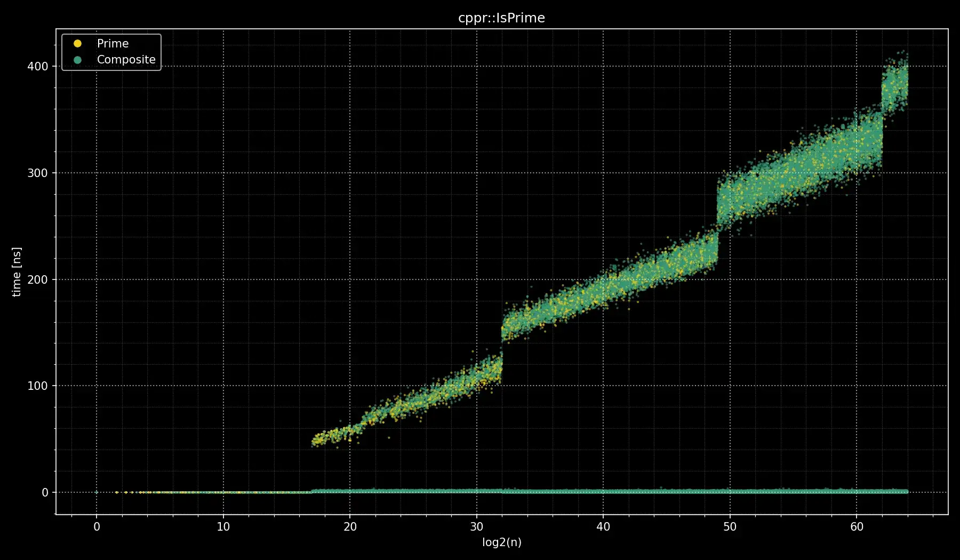The image size is (960, 560).
Task: Click the y-axis tick label 400
Action: (x=37, y=67)
